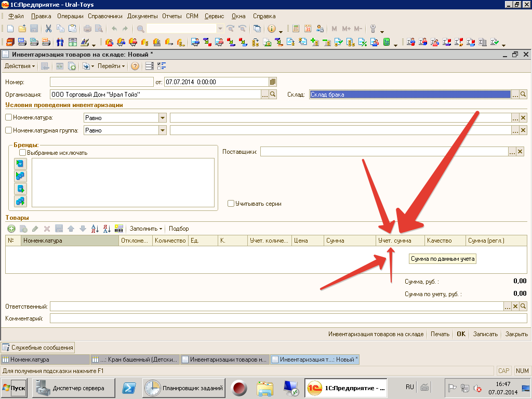The height and width of the screenshot is (399, 532).
Task: Click the Подбор button
Action: point(179,229)
